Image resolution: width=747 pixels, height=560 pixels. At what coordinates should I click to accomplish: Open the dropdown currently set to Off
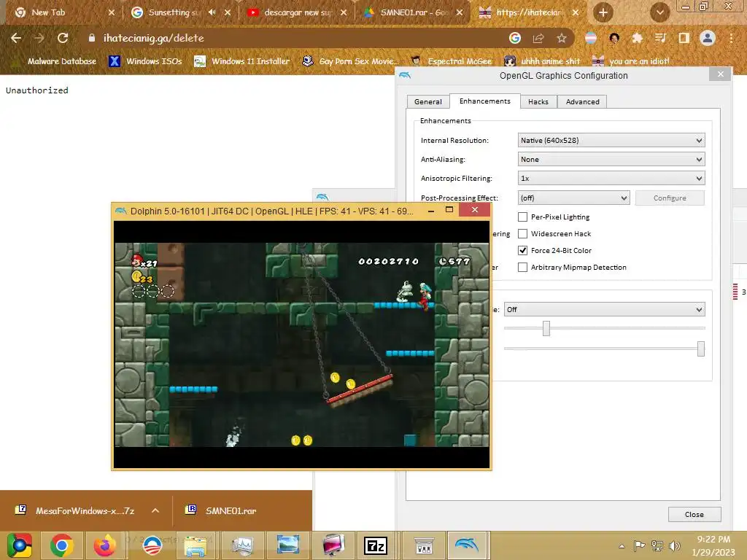click(604, 309)
